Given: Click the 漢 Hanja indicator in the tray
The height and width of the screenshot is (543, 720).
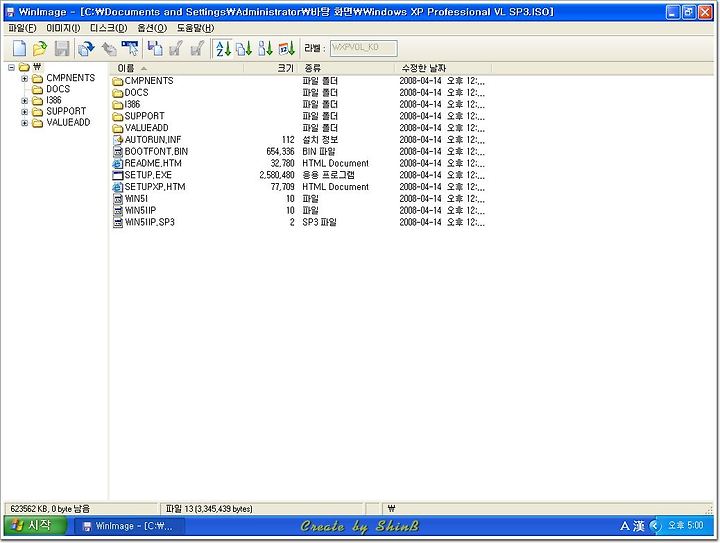Looking at the screenshot, I should (639, 526).
